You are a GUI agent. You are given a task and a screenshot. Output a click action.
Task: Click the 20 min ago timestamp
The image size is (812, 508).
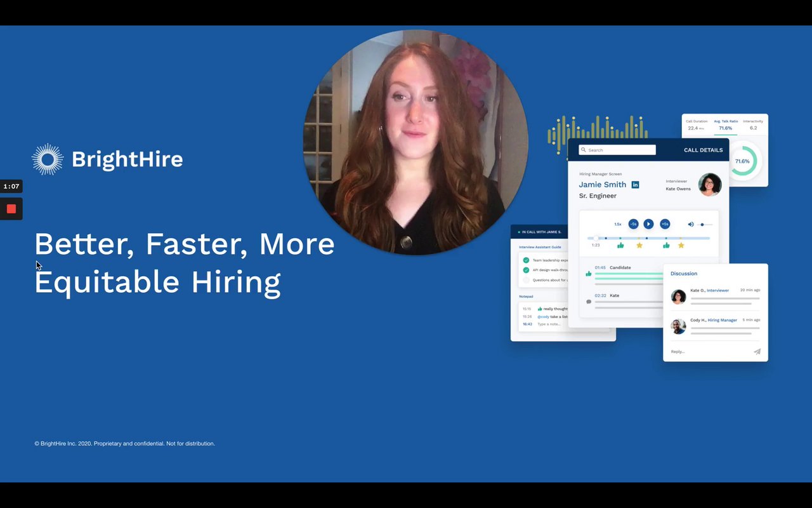[750, 290]
